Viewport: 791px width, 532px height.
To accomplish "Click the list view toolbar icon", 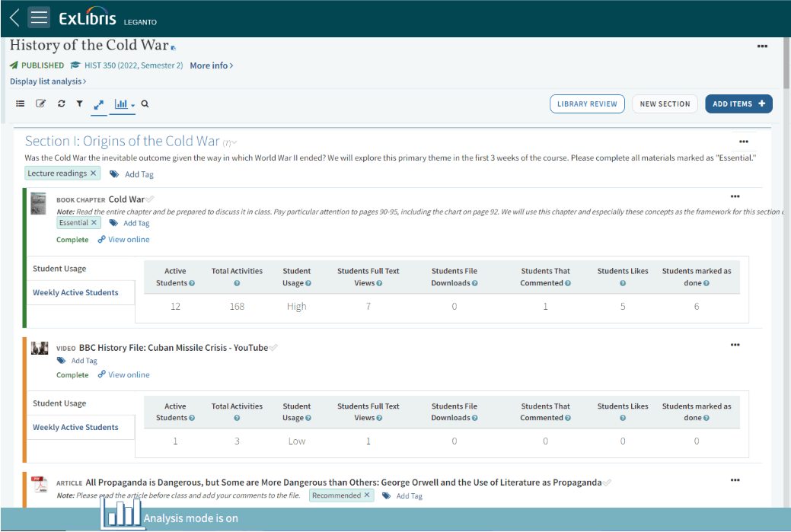I will pos(21,104).
